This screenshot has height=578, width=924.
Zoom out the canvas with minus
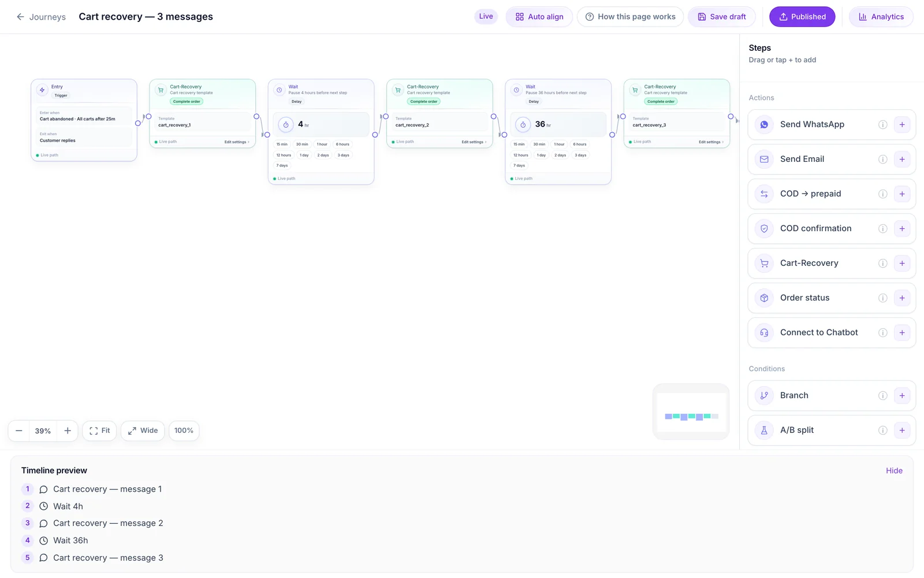click(19, 431)
